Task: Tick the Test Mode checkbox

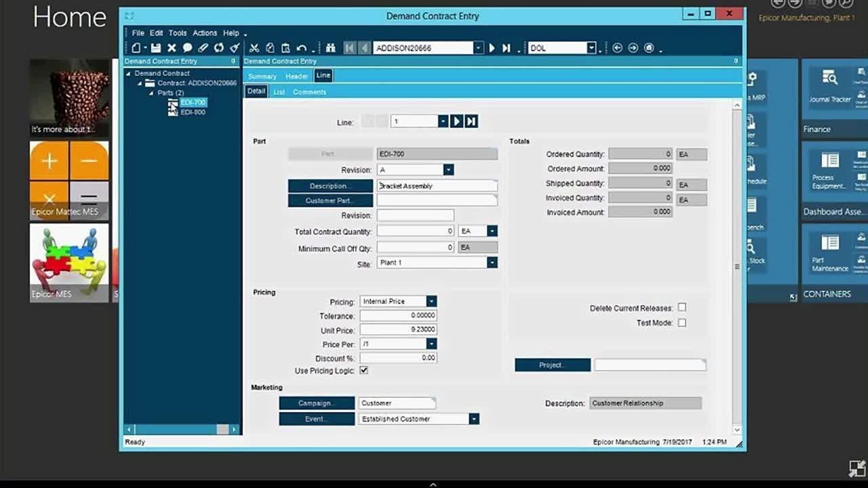Action: coord(682,323)
